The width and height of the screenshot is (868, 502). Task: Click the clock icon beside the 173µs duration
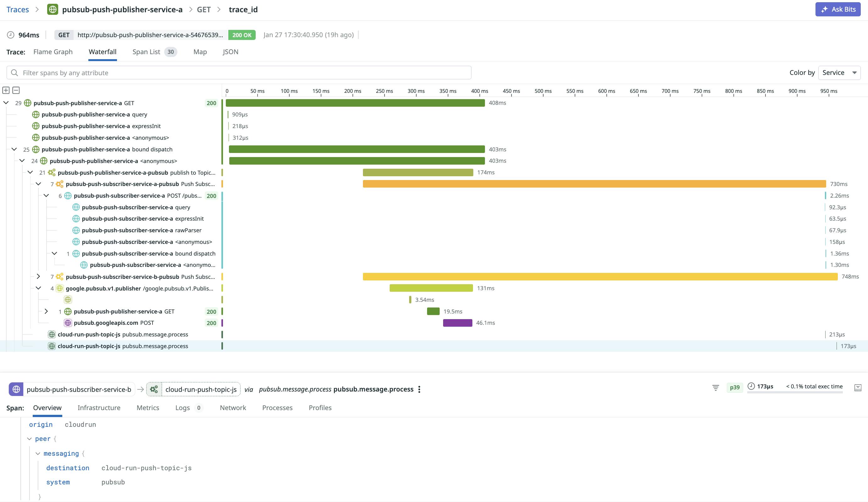[751, 386]
